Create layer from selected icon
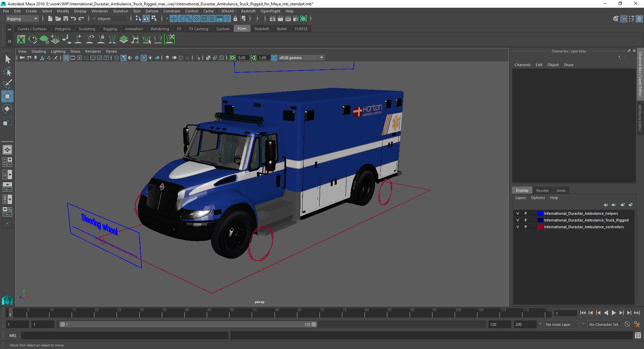The height and width of the screenshot is (349, 644). (631, 205)
